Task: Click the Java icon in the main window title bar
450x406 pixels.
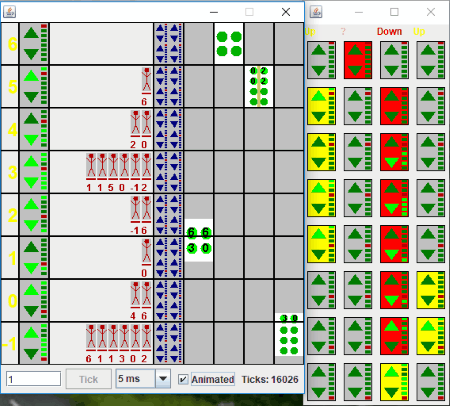Action: 10,12
